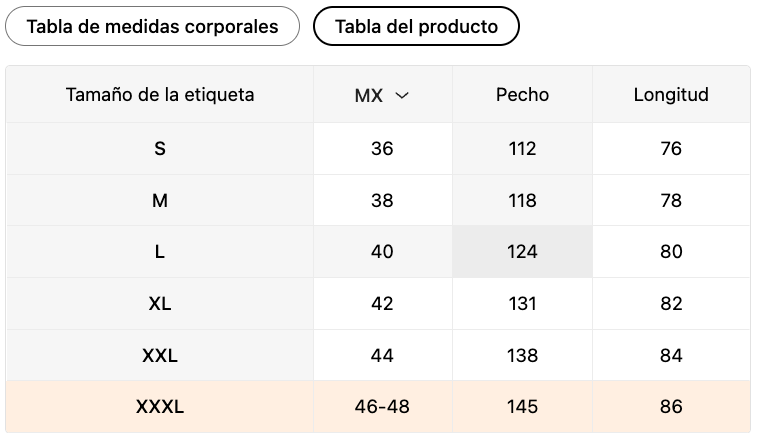The width and height of the screenshot is (772, 446).
Task: Select the L size row label
Action: point(160,252)
